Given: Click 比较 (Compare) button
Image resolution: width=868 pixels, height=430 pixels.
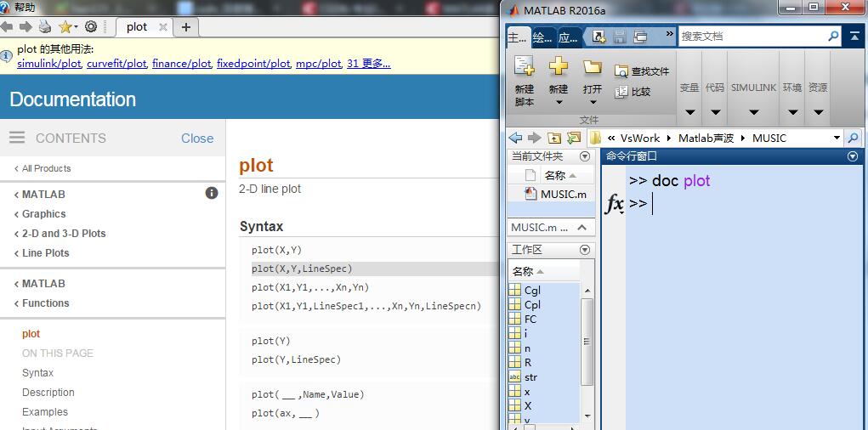Looking at the screenshot, I should (633, 91).
